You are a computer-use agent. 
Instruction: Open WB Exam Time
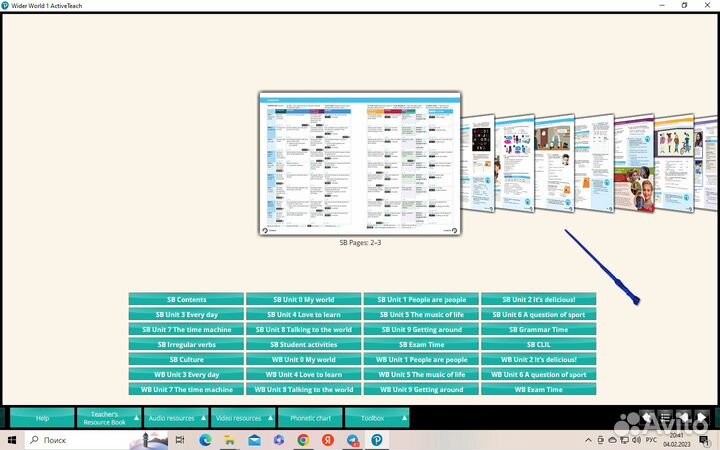pyautogui.click(x=539, y=389)
